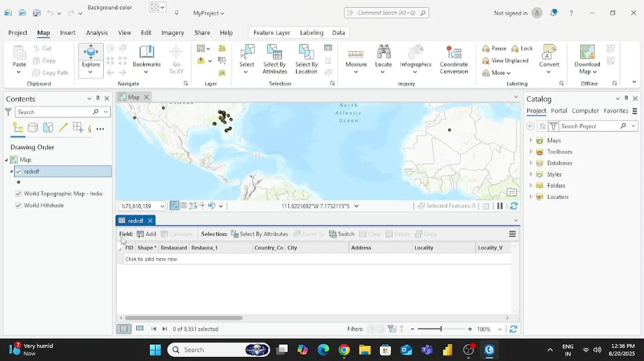The height and width of the screenshot is (361, 644).
Task: Open the Analysis ribbon tab
Action: (97, 33)
